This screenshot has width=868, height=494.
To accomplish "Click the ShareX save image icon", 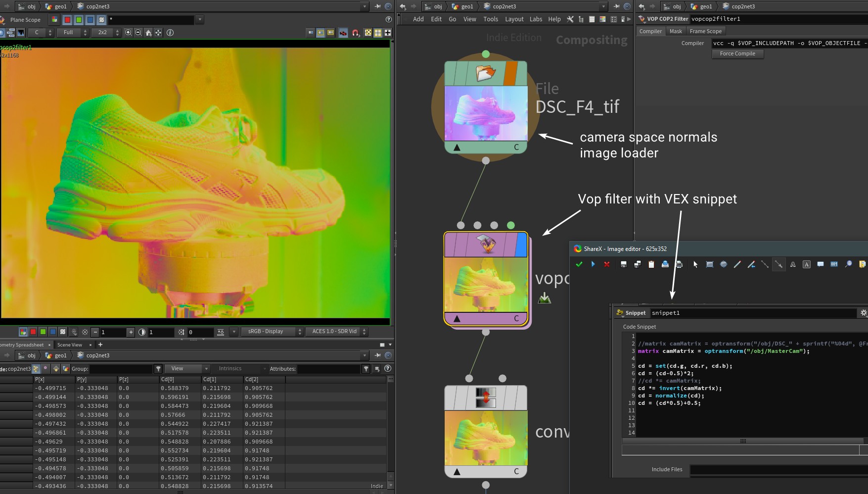I will [x=624, y=264].
